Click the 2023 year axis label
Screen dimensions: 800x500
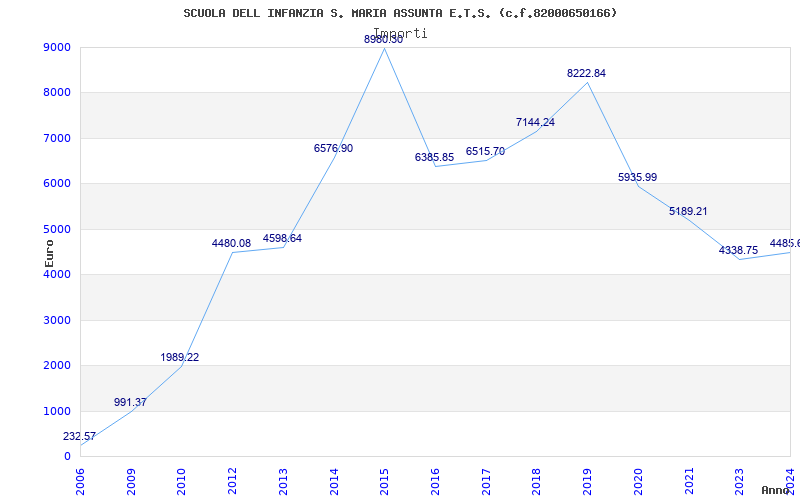pyautogui.click(x=740, y=482)
